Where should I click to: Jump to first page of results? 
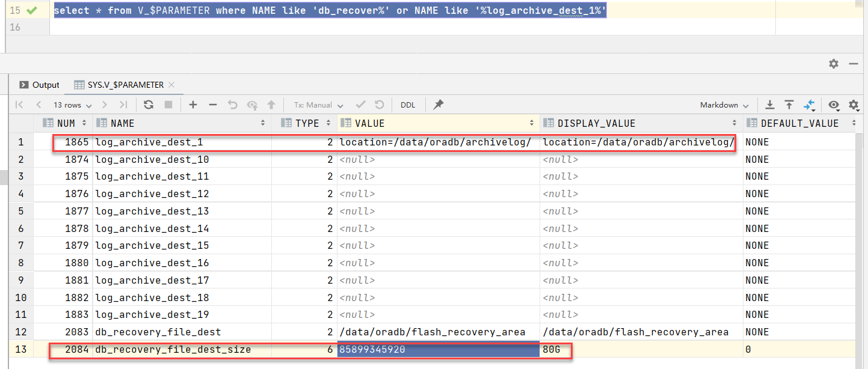click(x=19, y=105)
